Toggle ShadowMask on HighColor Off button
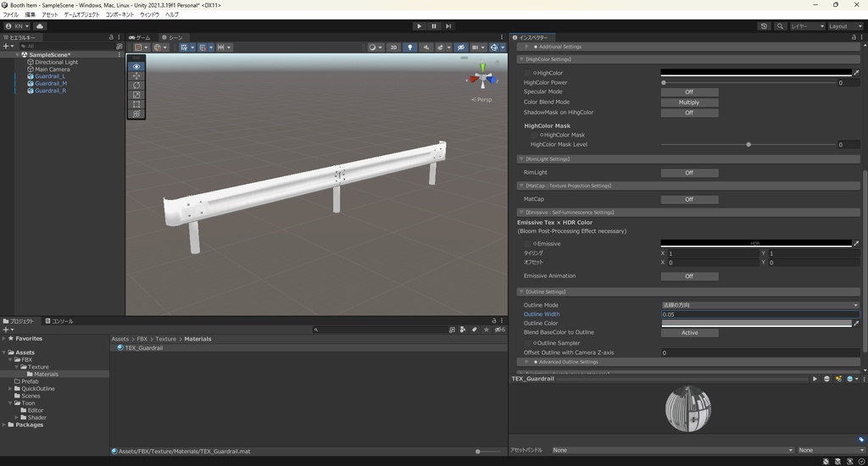Viewport: 868px width, 466px height. point(689,113)
